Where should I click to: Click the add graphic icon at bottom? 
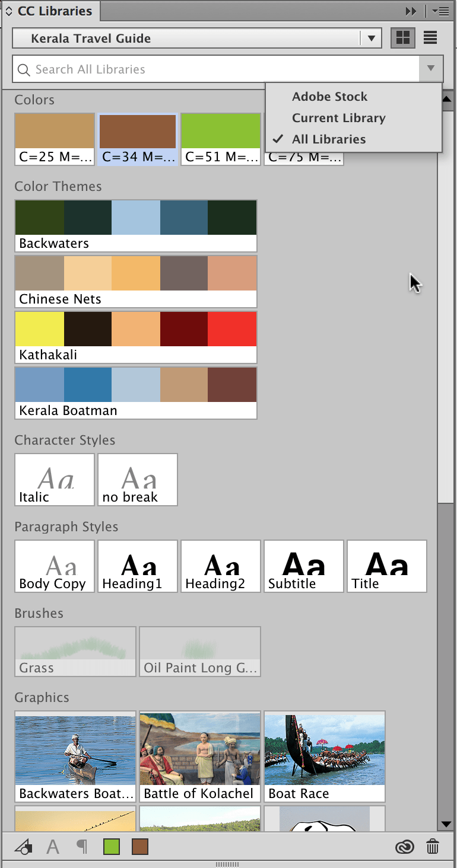pyautogui.click(x=23, y=847)
